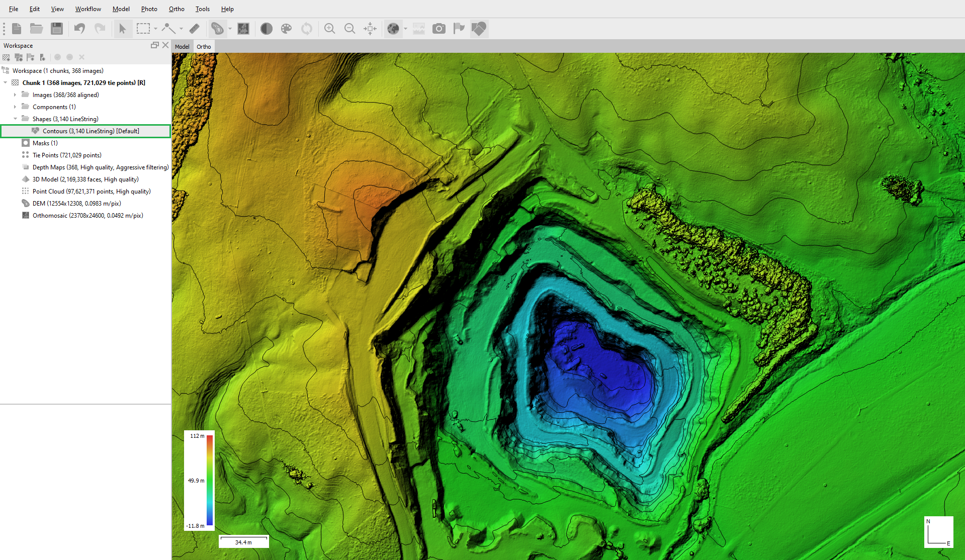Click the Zoom Out magnifier icon
965x560 pixels.
pos(349,29)
